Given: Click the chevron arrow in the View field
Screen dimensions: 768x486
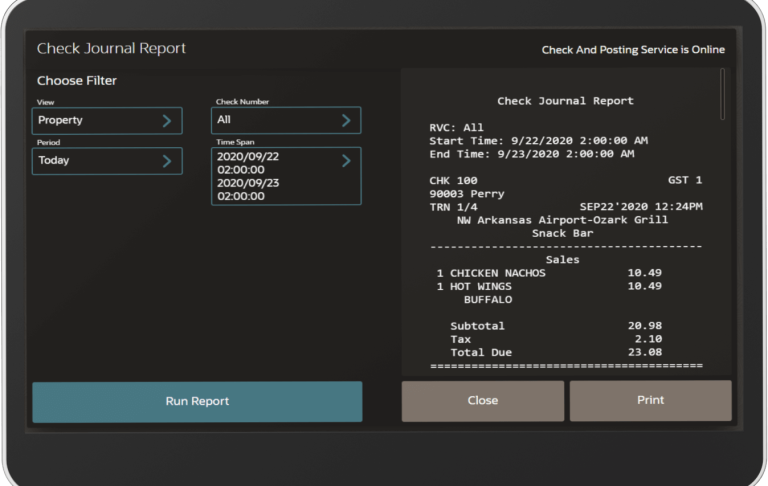Looking at the screenshot, I should 167,121.
